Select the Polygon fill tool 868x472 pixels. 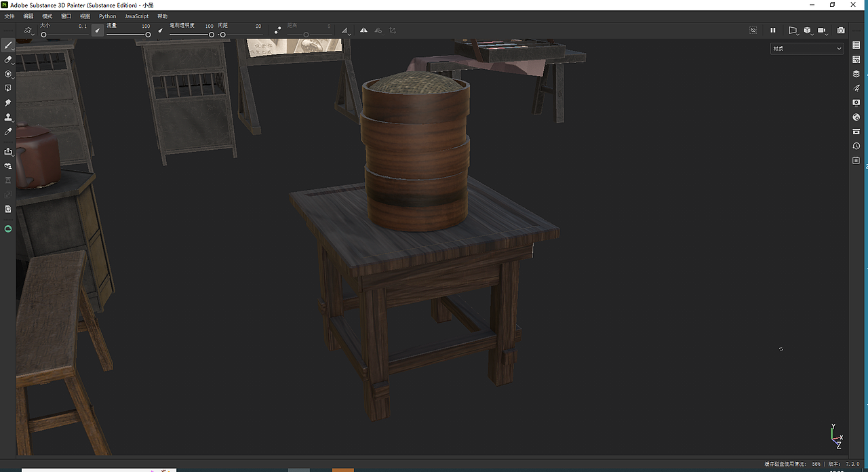pos(8,88)
